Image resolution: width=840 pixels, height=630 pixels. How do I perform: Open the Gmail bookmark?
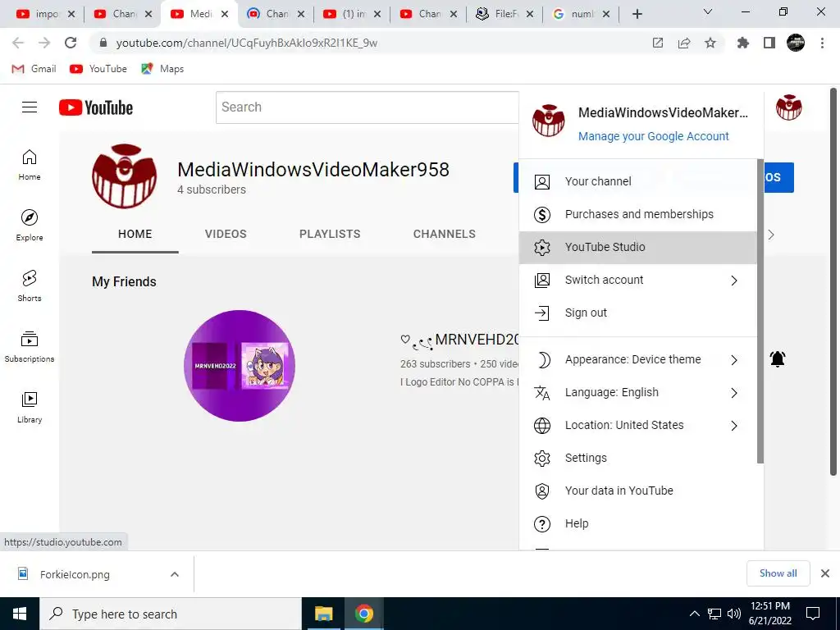[34, 69]
